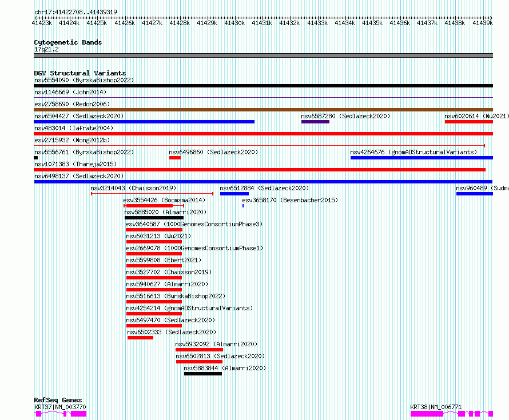Select the nsv5940627 (Almarri2020) red bar

[154, 290]
